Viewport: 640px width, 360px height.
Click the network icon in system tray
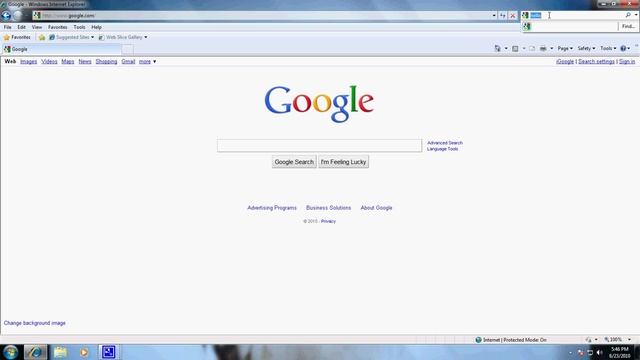pos(590,352)
